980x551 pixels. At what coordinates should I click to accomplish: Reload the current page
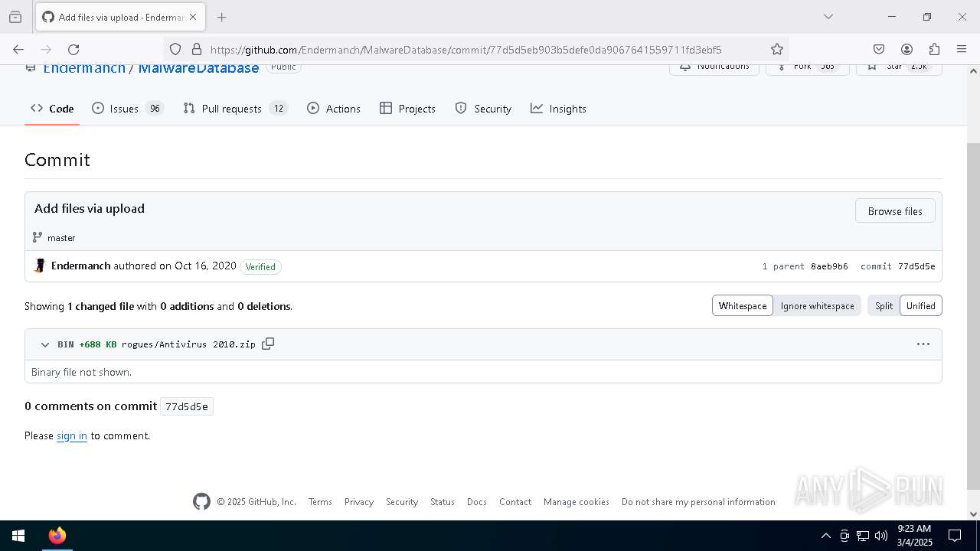(x=73, y=49)
